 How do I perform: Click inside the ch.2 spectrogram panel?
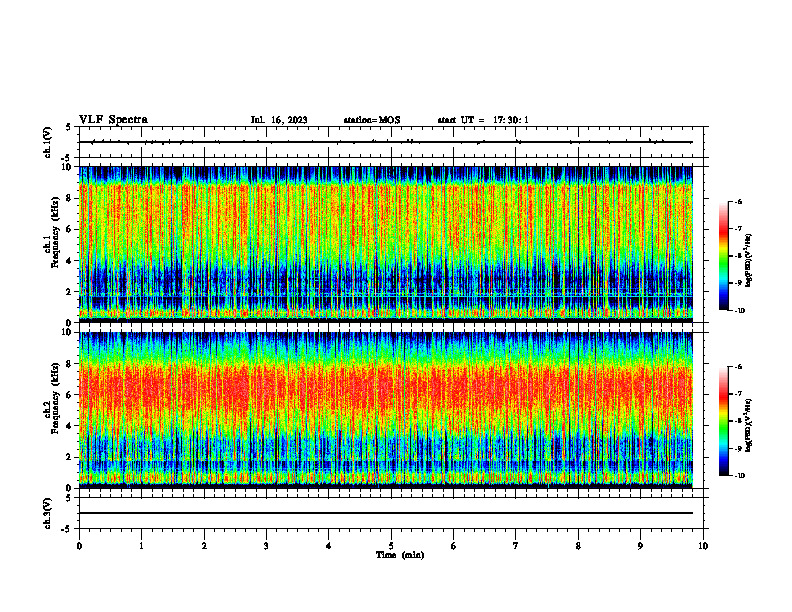coord(386,410)
